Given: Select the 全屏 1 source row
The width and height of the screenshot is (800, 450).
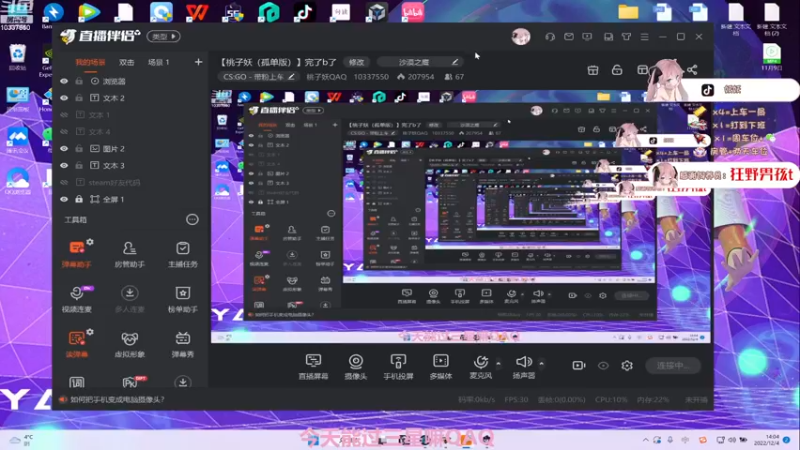Looking at the screenshot, I should click(131, 199).
